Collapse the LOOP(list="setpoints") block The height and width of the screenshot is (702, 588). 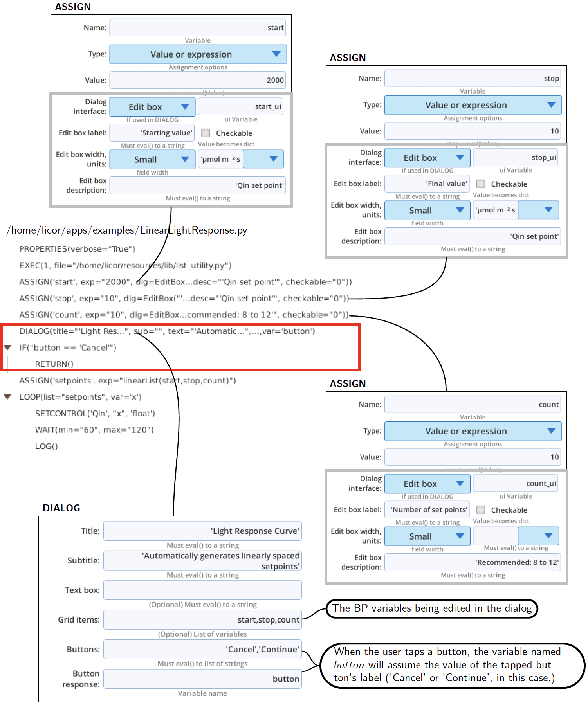(x=7, y=397)
